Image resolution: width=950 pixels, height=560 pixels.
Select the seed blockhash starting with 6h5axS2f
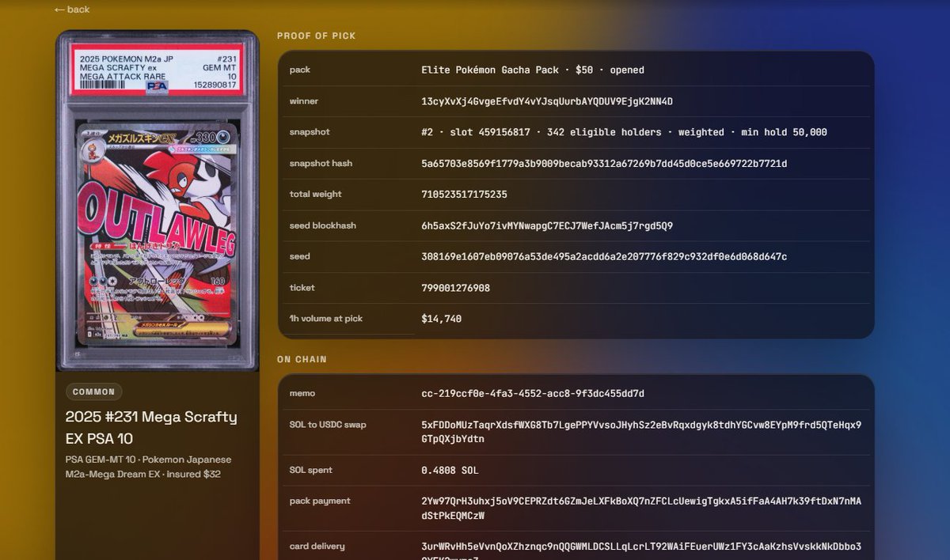coord(547,225)
